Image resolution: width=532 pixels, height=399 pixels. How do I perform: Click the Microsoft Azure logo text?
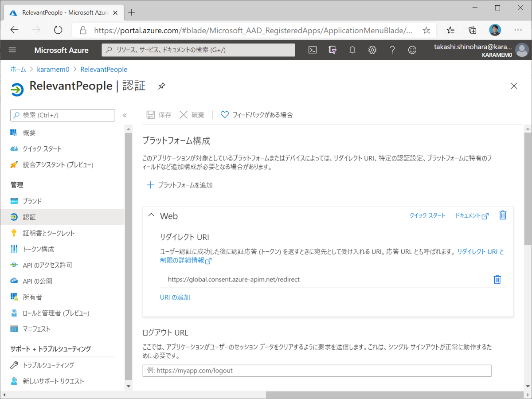click(x=61, y=50)
